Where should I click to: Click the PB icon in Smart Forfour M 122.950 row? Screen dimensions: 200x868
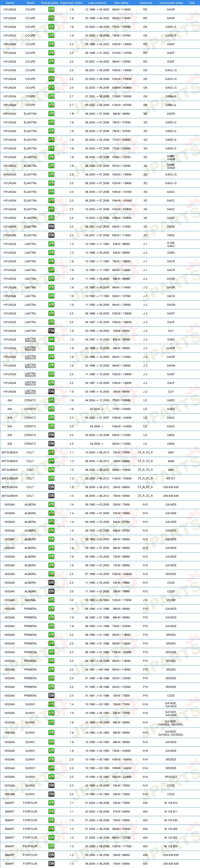click(x=51, y=846)
